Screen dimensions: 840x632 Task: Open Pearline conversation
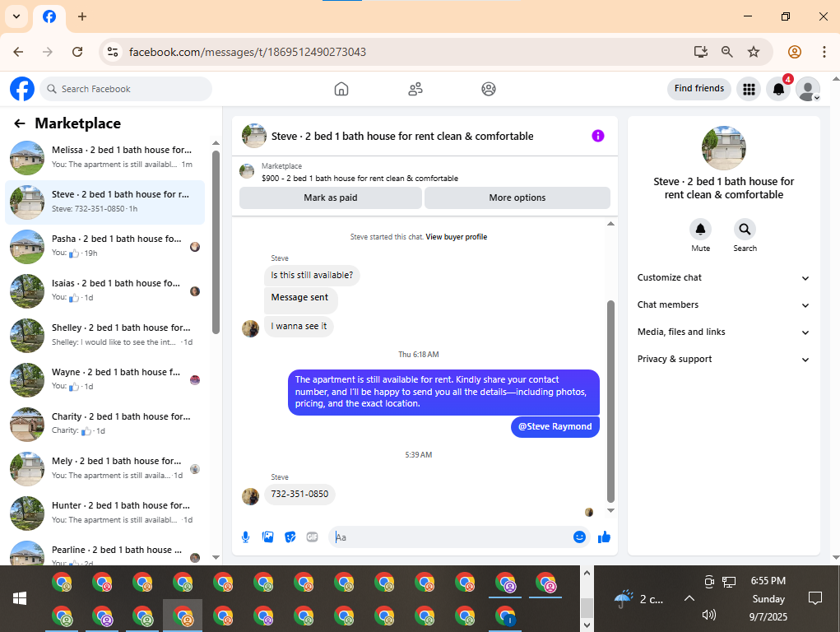pyautogui.click(x=105, y=552)
